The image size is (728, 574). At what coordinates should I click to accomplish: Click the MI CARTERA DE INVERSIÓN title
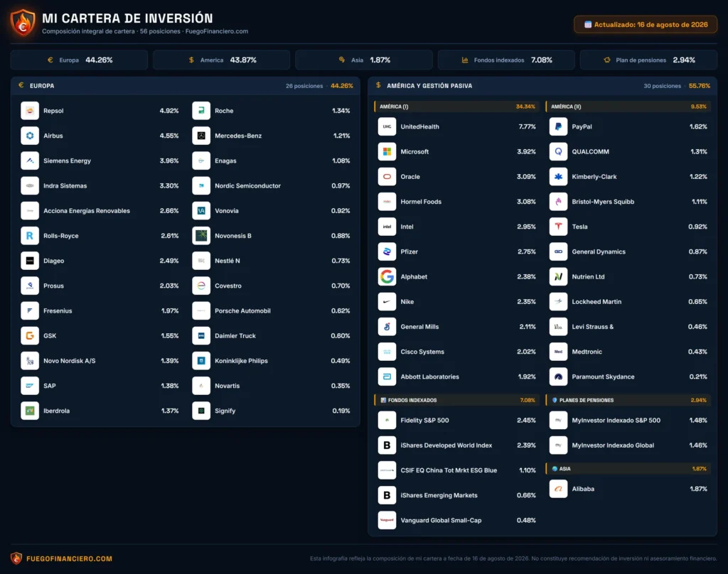point(128,18)
